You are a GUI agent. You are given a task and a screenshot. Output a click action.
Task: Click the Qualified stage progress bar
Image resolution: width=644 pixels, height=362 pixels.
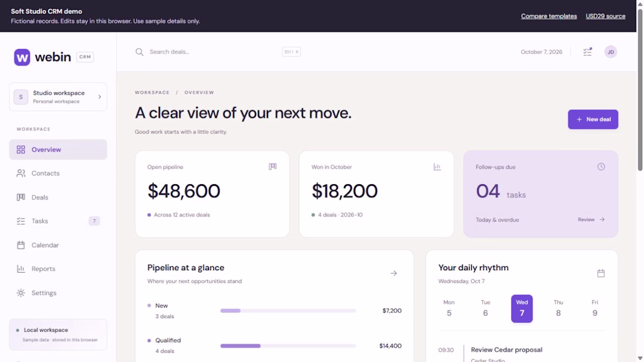click(288, 346)
